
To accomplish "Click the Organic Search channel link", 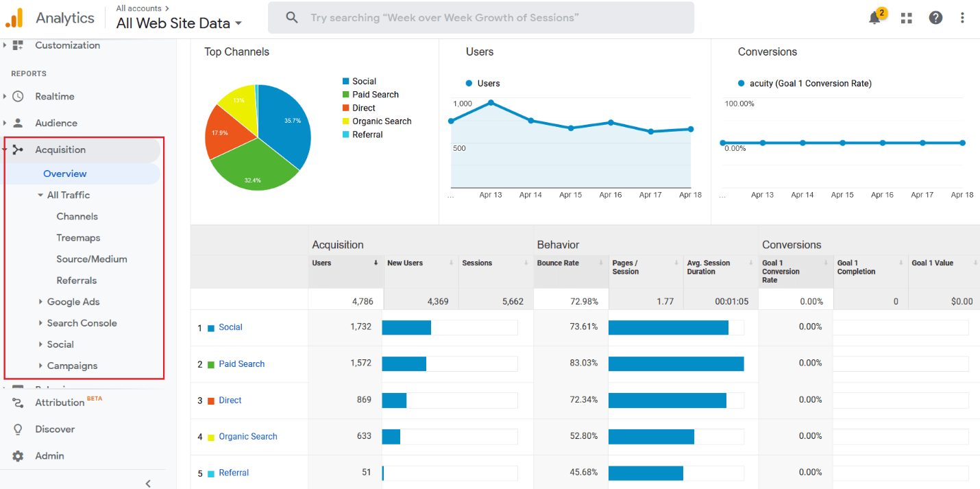I will [x=247, y=436].
